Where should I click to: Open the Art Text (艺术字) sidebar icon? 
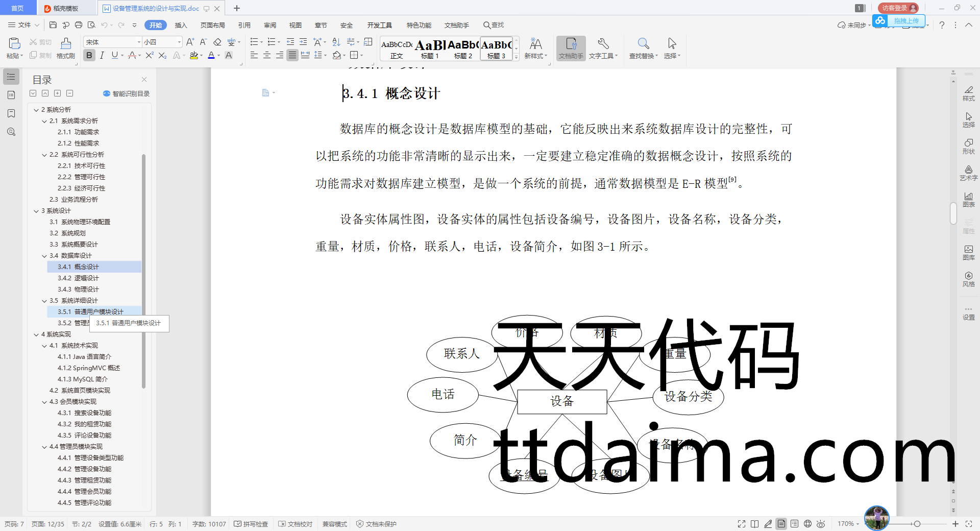pyautogui.click(x=968, y=173)
